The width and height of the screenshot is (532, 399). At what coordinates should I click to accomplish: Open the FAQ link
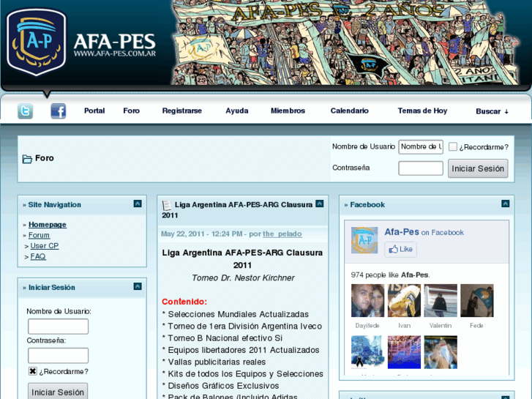click(x=38, y=256)
